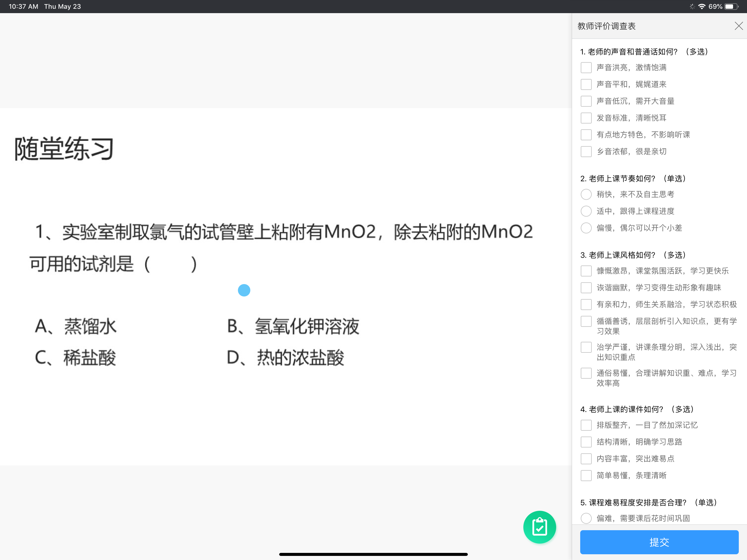Check 乡音浓郁，很是亲切

586,152
